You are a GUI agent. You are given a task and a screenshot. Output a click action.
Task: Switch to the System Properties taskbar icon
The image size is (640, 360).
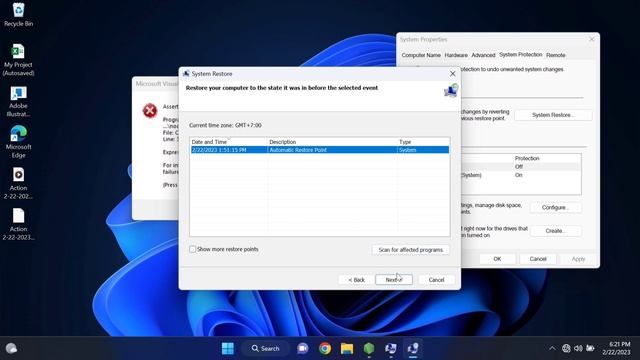point(391,348)
